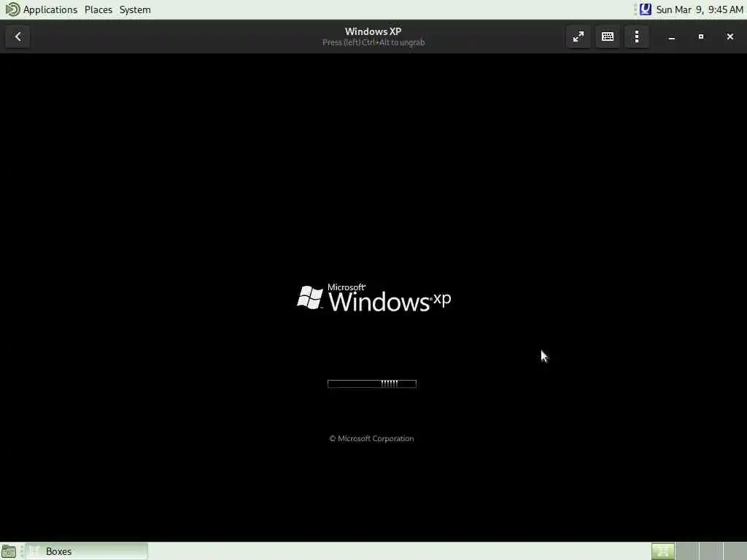
Task: Minimize the Windows XP Boxes window
Action: tap(672, 36)
